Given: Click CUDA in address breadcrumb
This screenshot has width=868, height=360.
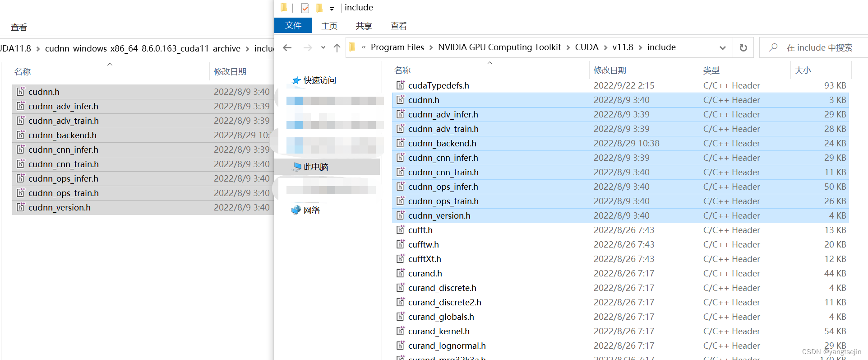Looking at the screenshot, I should (x=586, y=47).
